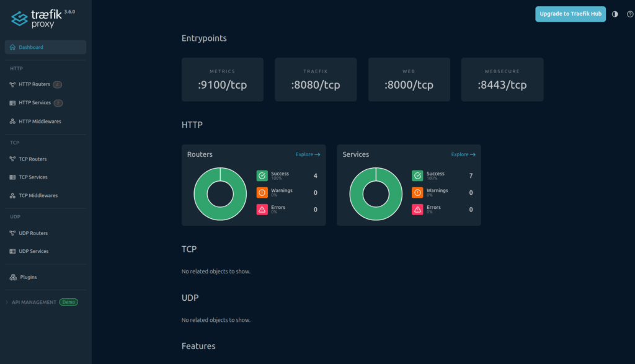Open HTTP Middlewares in the sidebar
Viewport: 635px width, 364px height.
tap(40, 122)
